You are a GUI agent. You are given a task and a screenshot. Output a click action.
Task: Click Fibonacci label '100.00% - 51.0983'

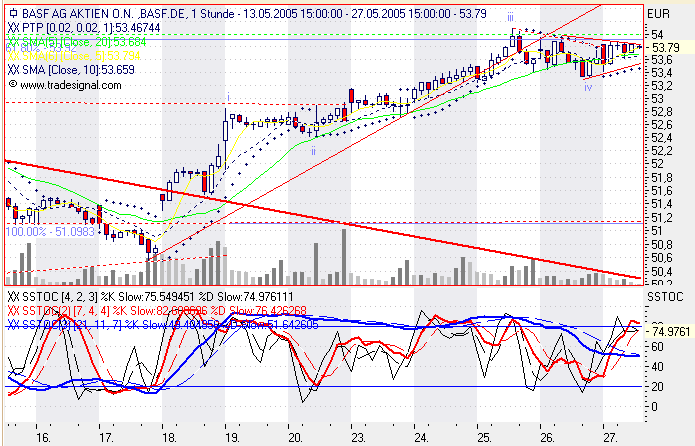click(50, 231)
